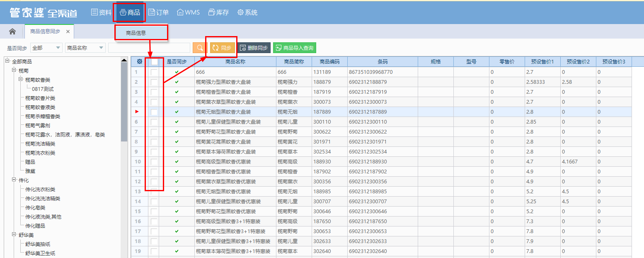Select 传化皂类 category
644x258 pixels.
tap(35, 208)
